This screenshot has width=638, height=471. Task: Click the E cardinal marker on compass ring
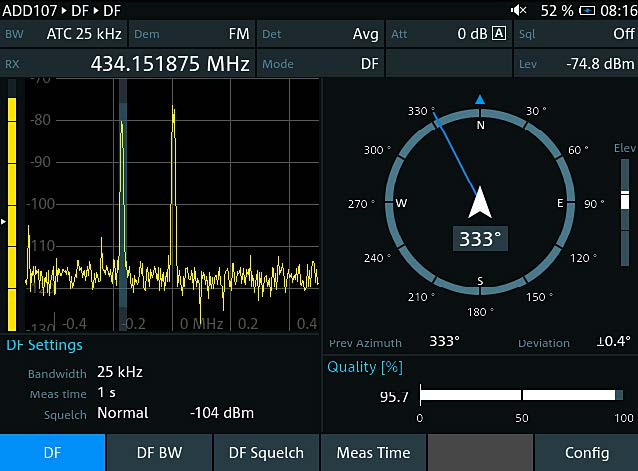tap(560, 203)
